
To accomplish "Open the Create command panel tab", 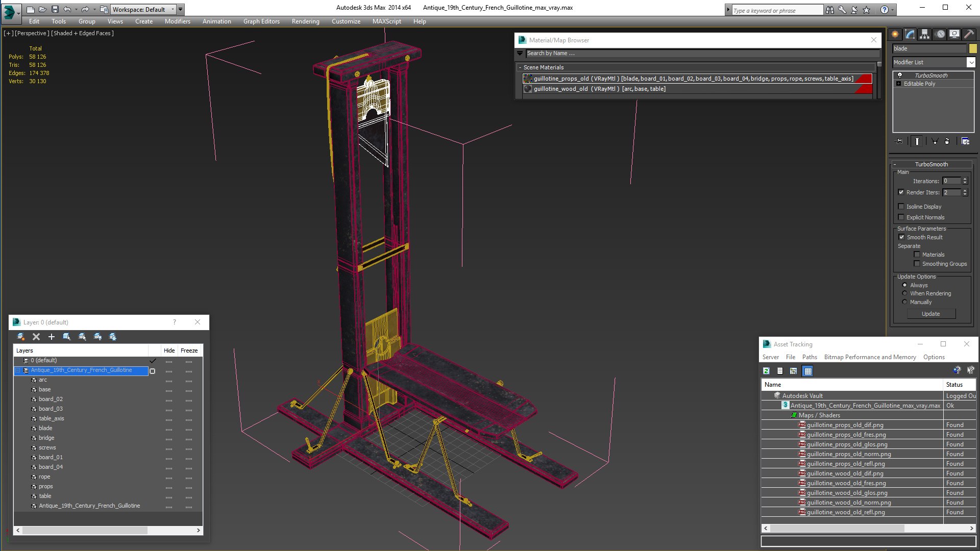I will coord(895,34).
